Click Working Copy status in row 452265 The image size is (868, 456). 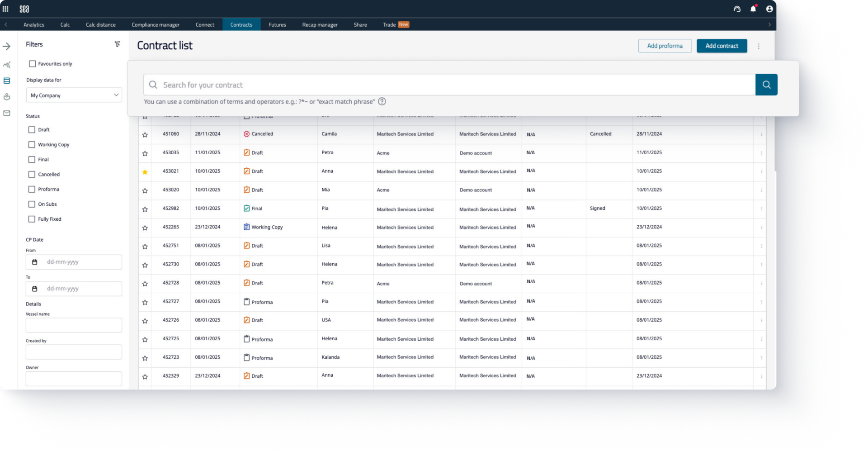(263, 227)
